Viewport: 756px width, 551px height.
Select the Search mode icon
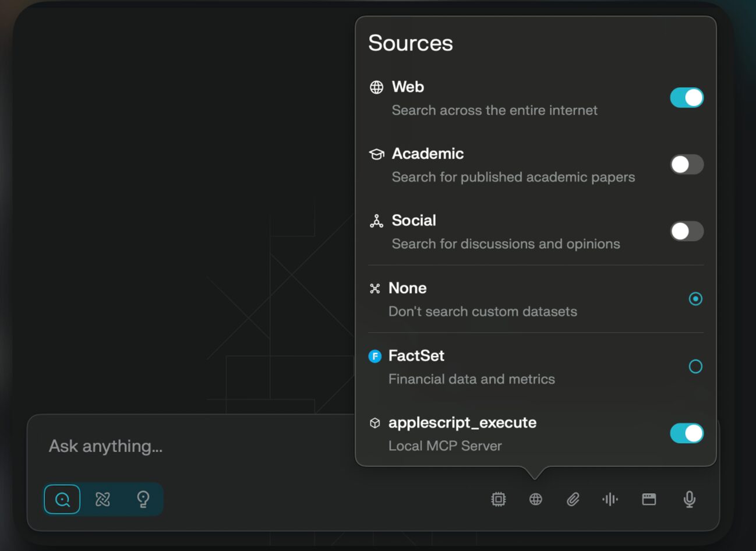[x=62, y=499]
